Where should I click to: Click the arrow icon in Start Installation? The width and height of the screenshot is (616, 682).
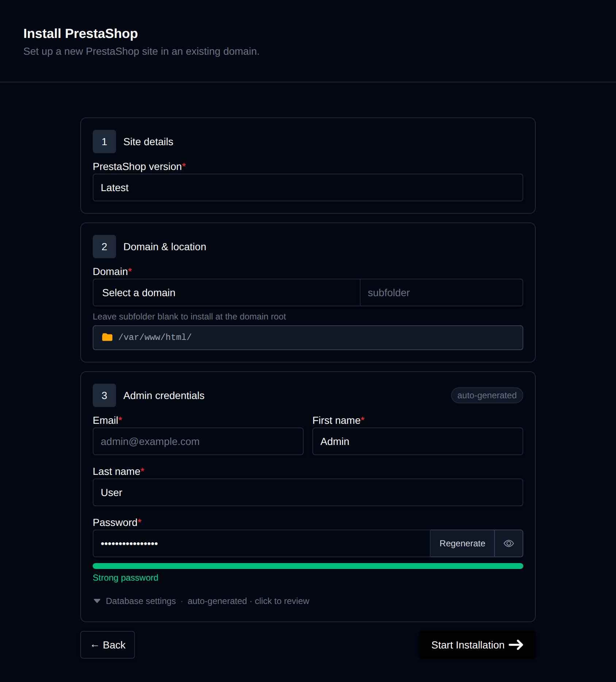pyautogui.click(x=516, y=645)
